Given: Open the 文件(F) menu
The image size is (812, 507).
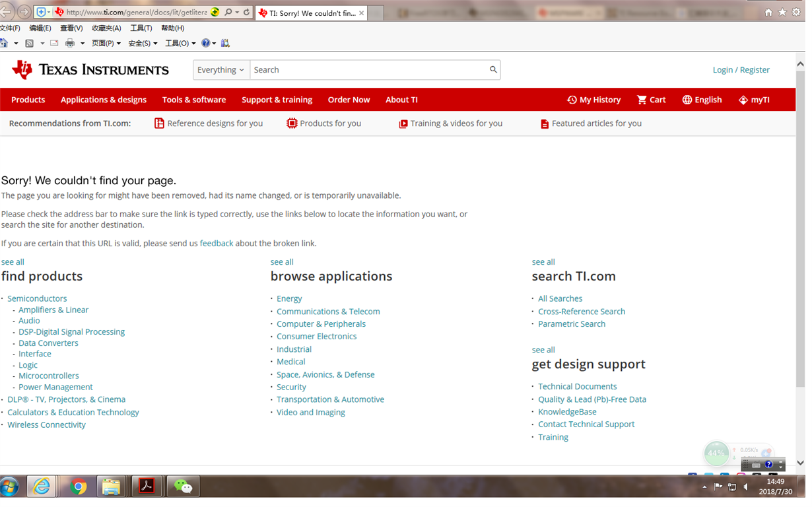Looking at the screenshot, I should click(x=10, y=28).
